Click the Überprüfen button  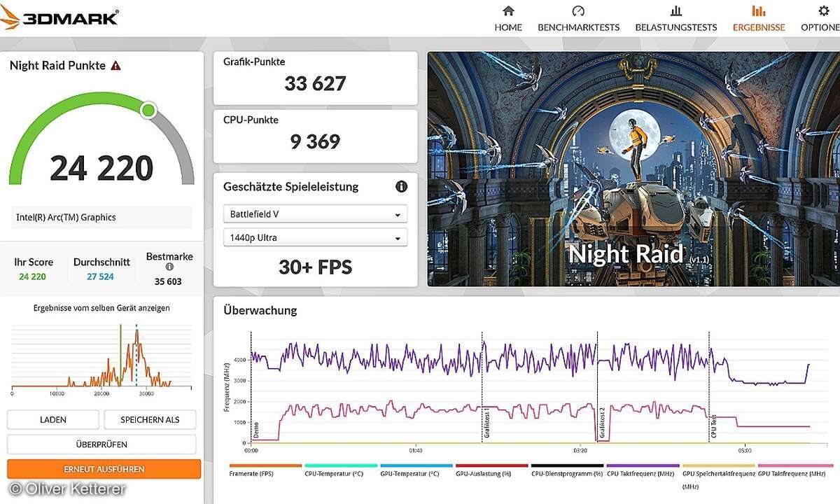tap(101, 444)
